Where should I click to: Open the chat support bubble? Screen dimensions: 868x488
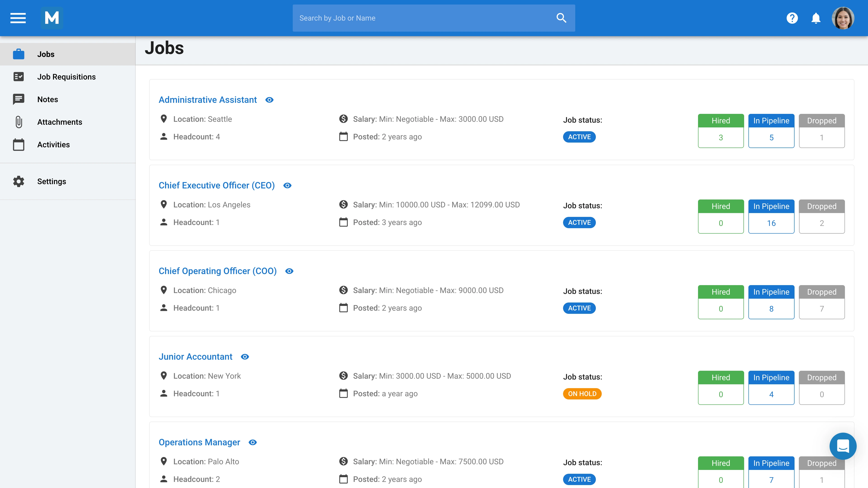[x=843, y=446]
